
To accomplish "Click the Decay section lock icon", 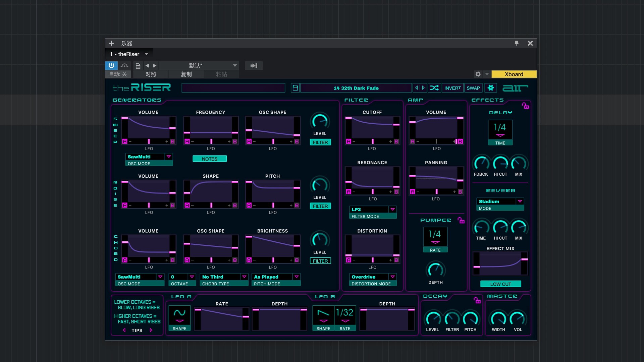I will pyautogui.click(x=477, y=300).
